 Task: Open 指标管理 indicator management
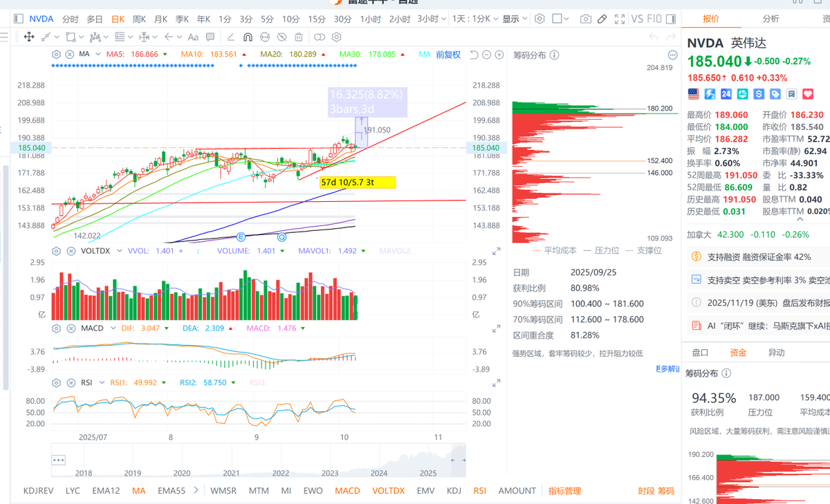(565, 491)
